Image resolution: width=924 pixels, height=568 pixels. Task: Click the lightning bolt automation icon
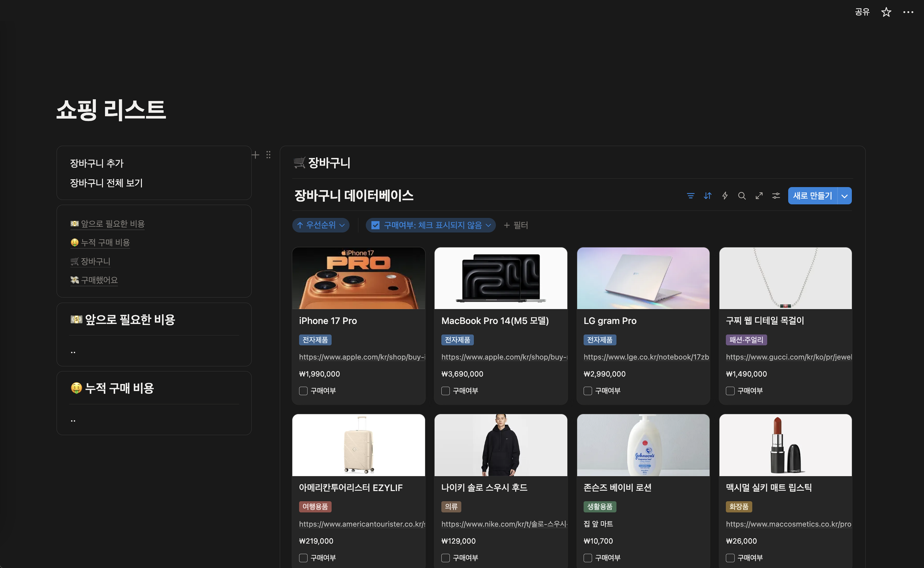point(725,196)
